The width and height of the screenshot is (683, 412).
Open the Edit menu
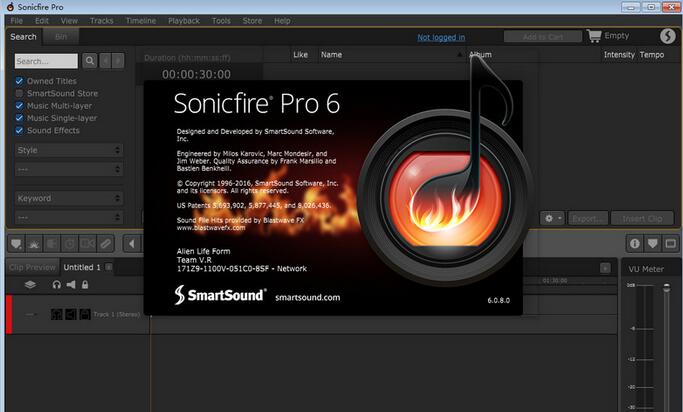(x=42, y=20)
